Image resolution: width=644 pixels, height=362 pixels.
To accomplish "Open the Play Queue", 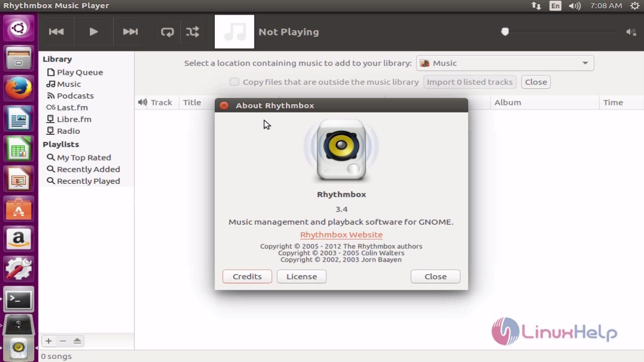I will [79, 72].
